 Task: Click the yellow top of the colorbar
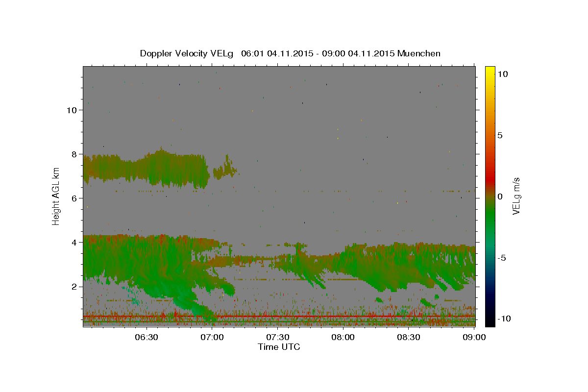pos(490,70)
